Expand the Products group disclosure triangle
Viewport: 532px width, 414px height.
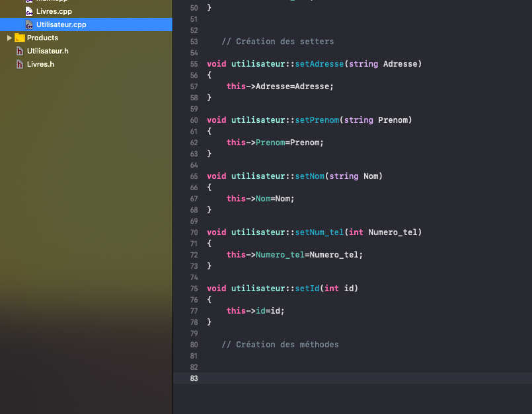[x=9, y=38]
